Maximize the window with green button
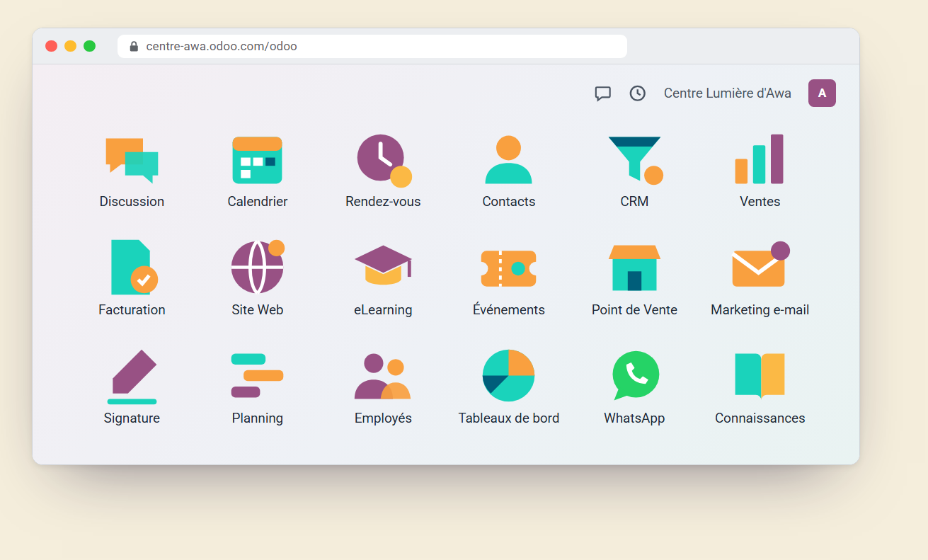 point(89,46)
